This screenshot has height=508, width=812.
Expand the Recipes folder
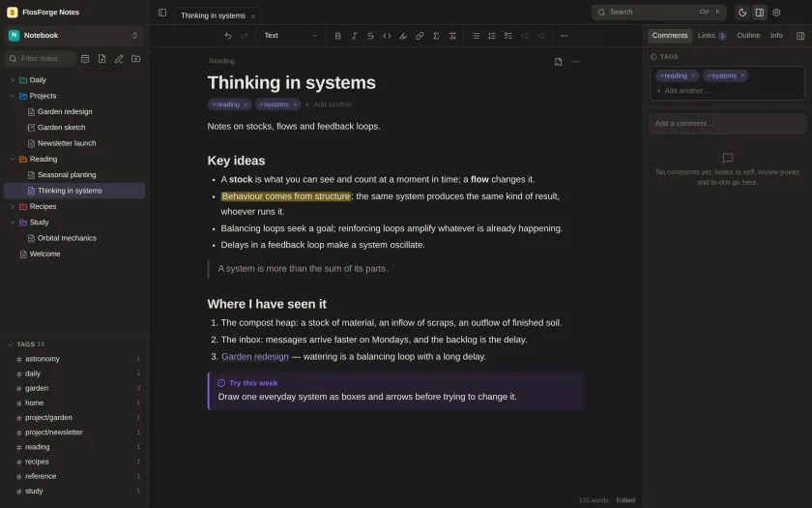pyautogui.click(x=13, y=206)
